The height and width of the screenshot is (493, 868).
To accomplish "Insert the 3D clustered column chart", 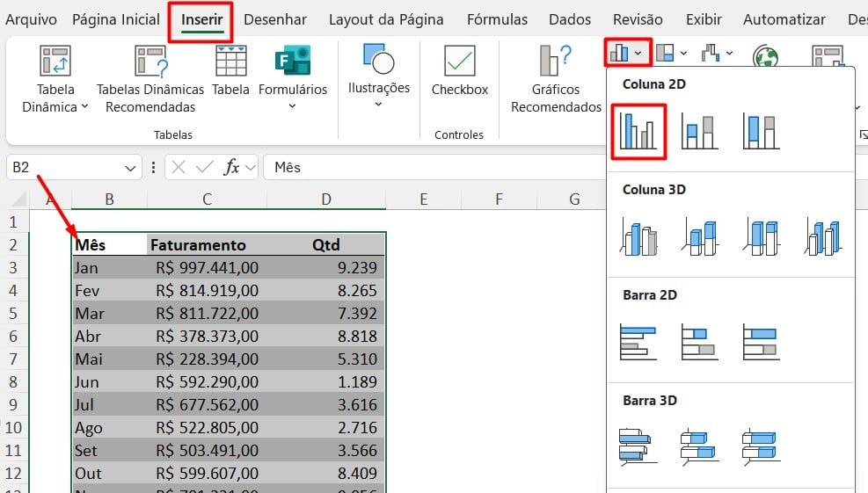I will [638, 237].
